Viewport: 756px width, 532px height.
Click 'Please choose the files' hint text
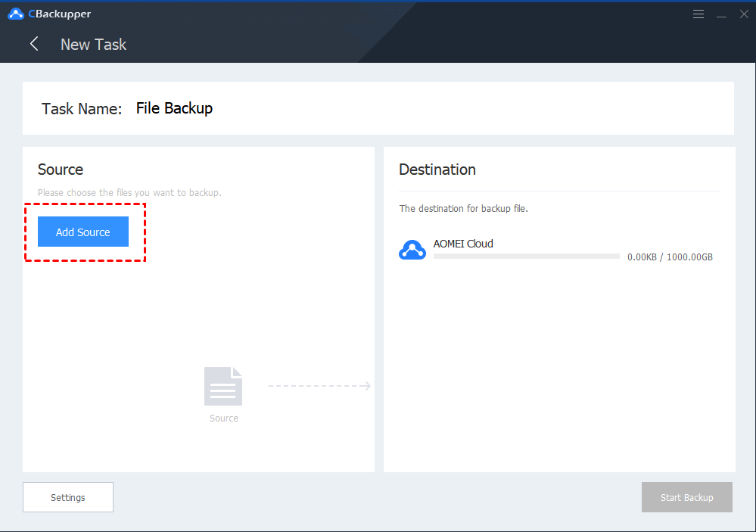(129, 192)
